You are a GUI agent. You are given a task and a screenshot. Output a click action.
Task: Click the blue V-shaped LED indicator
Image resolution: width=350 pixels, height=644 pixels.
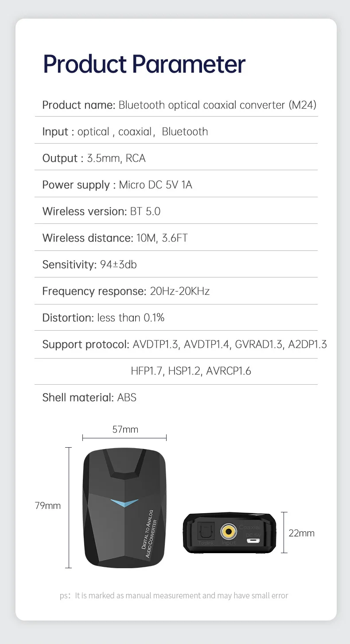(124, 503)
